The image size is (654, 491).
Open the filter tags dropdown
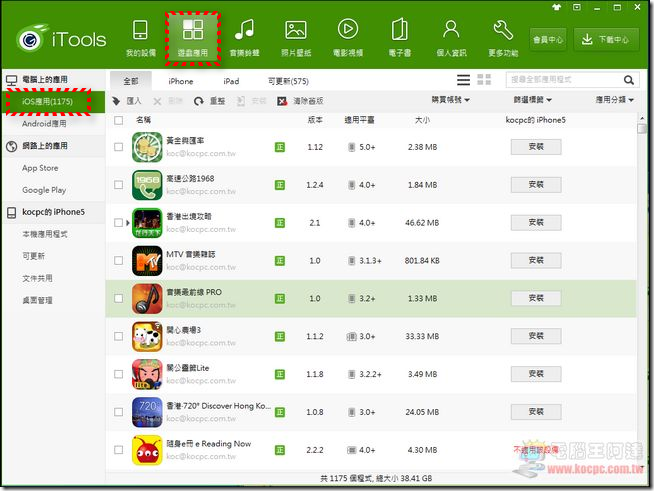[x=533, y=100]
